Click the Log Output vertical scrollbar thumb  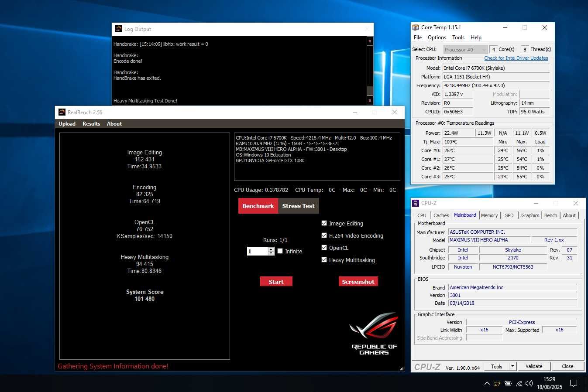click(x=370, y=90)
